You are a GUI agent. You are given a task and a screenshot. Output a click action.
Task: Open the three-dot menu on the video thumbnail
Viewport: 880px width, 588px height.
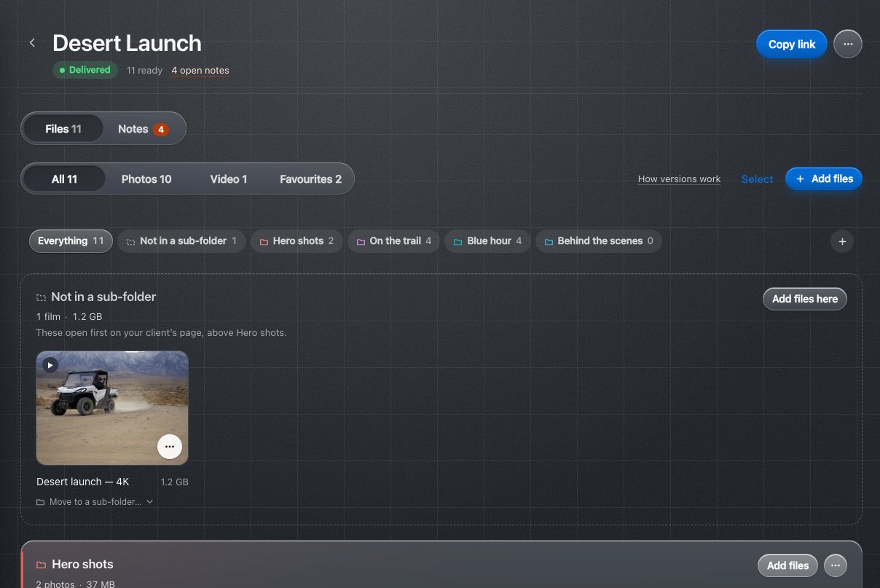[170, 446]
